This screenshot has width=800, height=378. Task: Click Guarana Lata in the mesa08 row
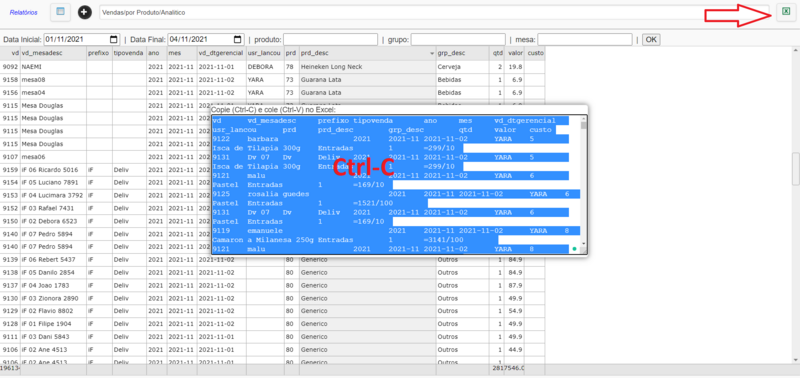point(367,80)
